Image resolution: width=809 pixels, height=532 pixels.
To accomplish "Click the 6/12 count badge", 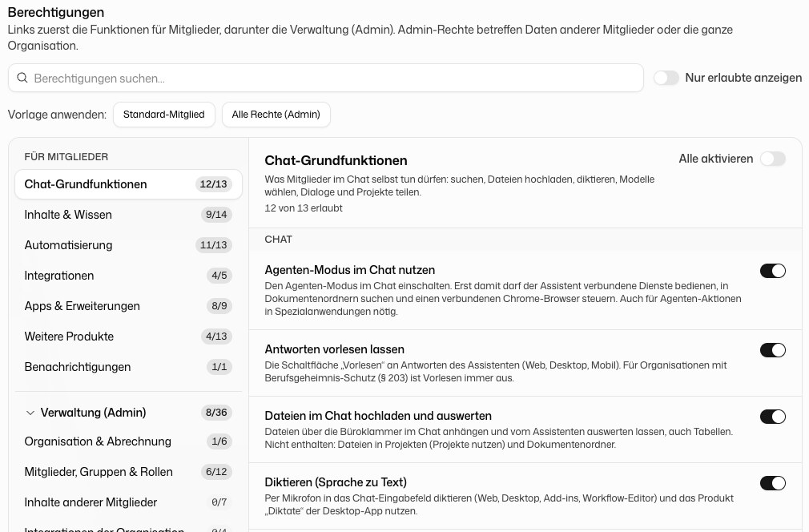I will 216,472.
